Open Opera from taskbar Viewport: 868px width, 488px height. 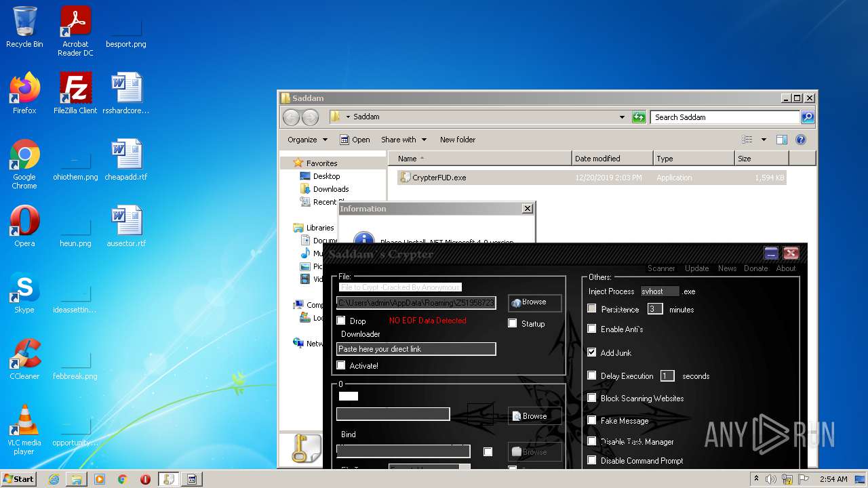coord(145,479)
